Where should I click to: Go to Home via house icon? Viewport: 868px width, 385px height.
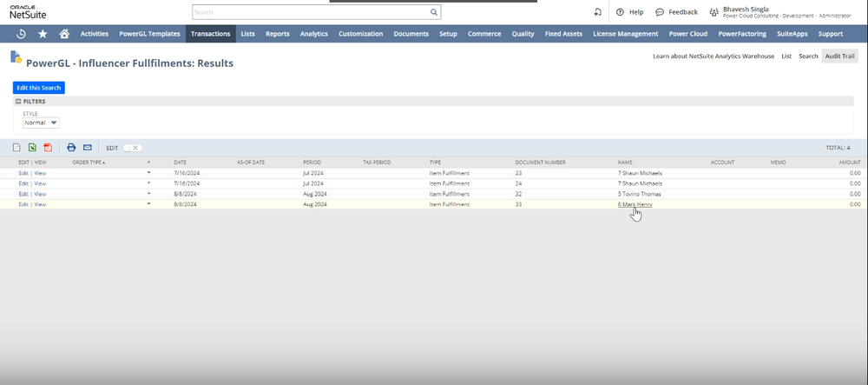pos(64,34)
